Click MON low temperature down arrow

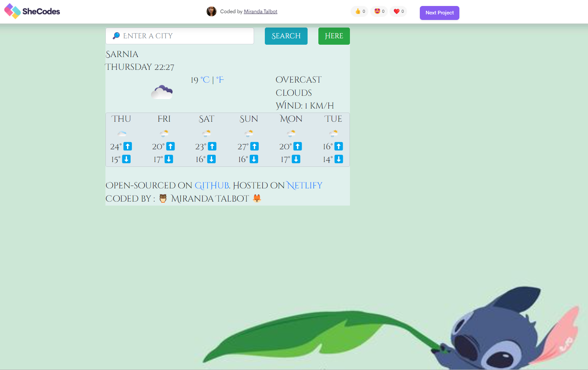click(296, 159)
